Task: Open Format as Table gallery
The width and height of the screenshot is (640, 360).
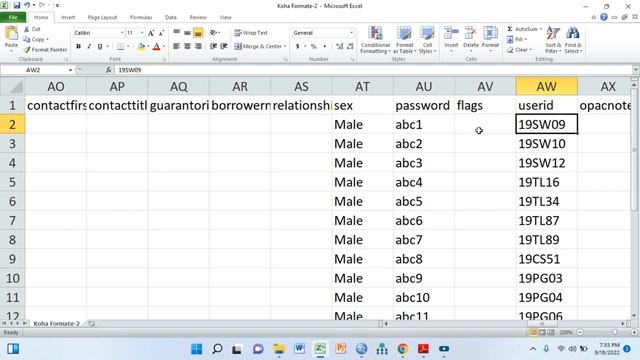Action: coord(404,39)
